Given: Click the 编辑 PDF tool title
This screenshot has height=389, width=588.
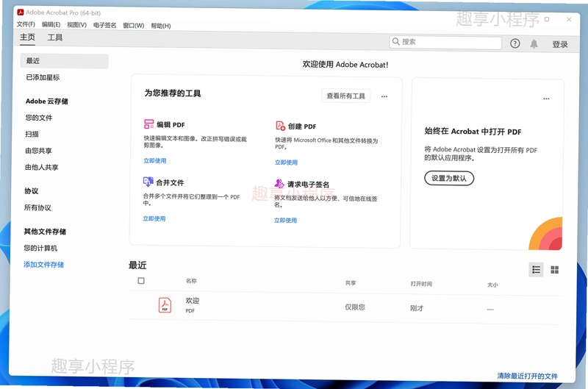Looking at the screenshot, I should coord(171,124).
